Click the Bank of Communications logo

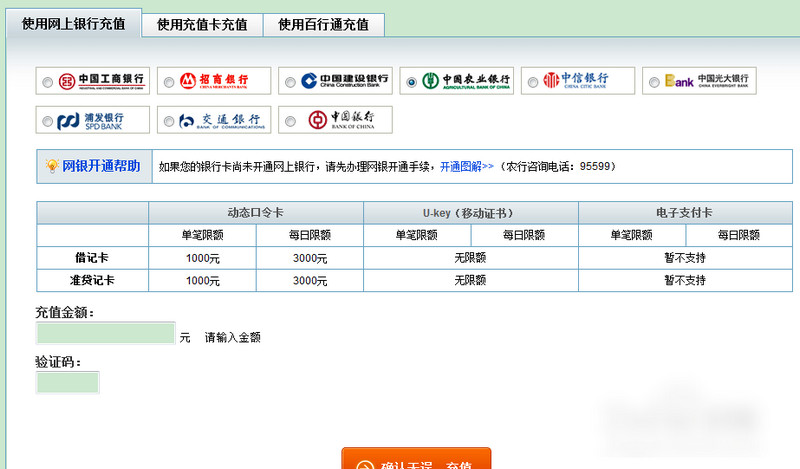click(221, 120)
